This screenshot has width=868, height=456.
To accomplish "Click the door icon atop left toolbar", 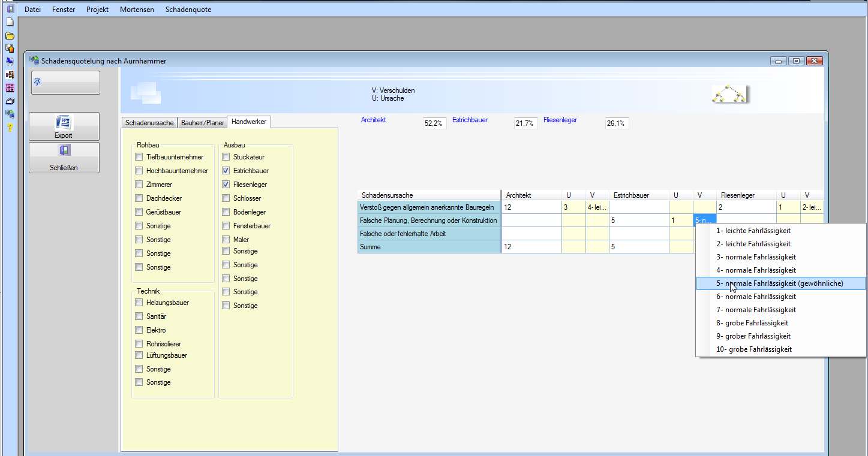I will 10,9.
